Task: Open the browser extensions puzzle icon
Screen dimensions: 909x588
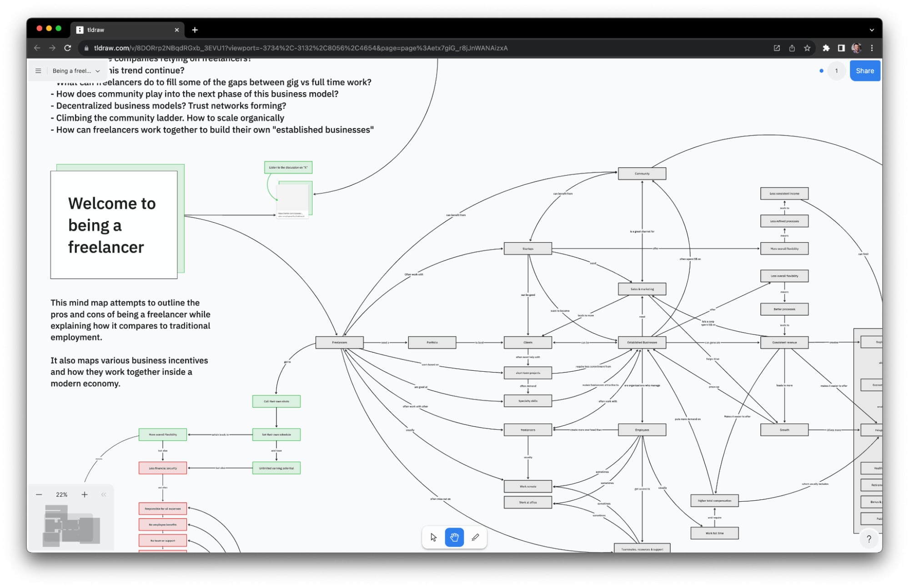Action: pos(826,48)
